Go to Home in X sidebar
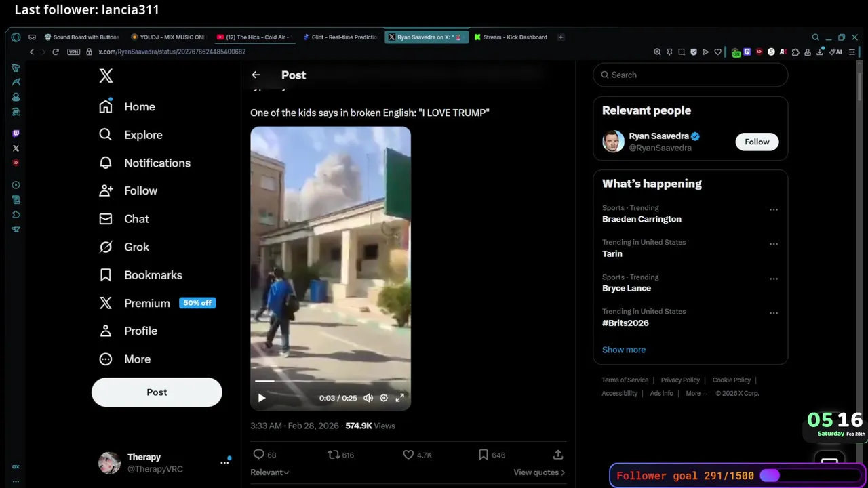Screen dimensions: 868x488 pos(127,107)
